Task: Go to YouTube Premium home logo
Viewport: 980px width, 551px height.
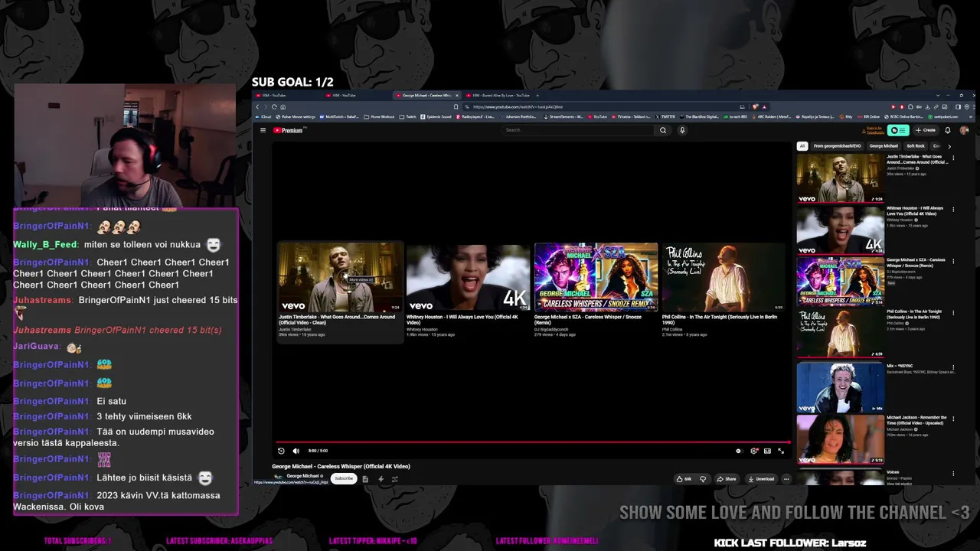Action: pos(289,130)
